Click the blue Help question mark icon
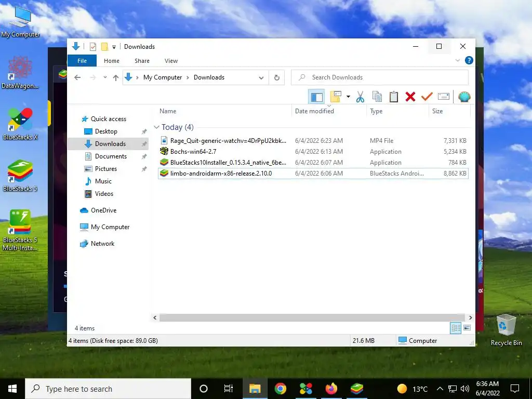The image size is (532, 399). point(469,60)
